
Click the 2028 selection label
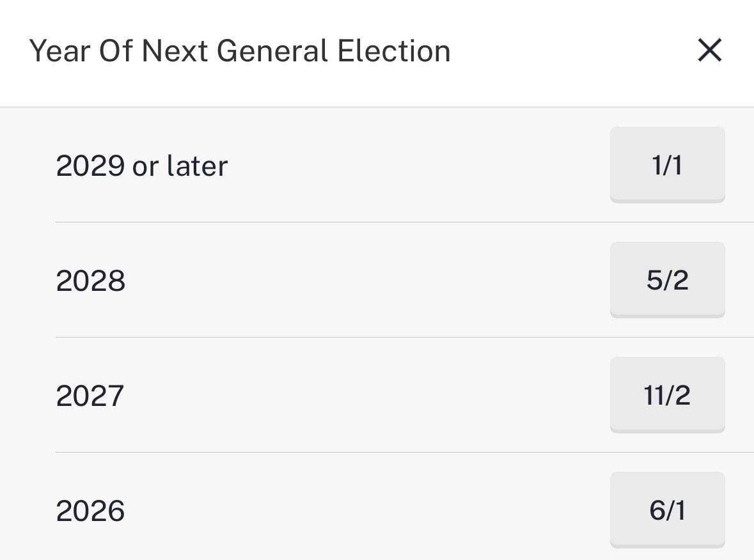90,281
